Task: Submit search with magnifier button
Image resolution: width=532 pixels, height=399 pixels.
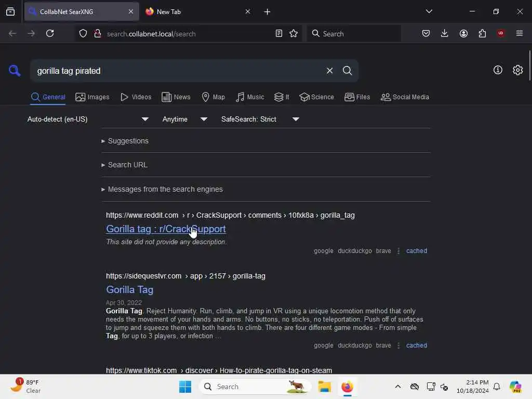Action: 347,71
